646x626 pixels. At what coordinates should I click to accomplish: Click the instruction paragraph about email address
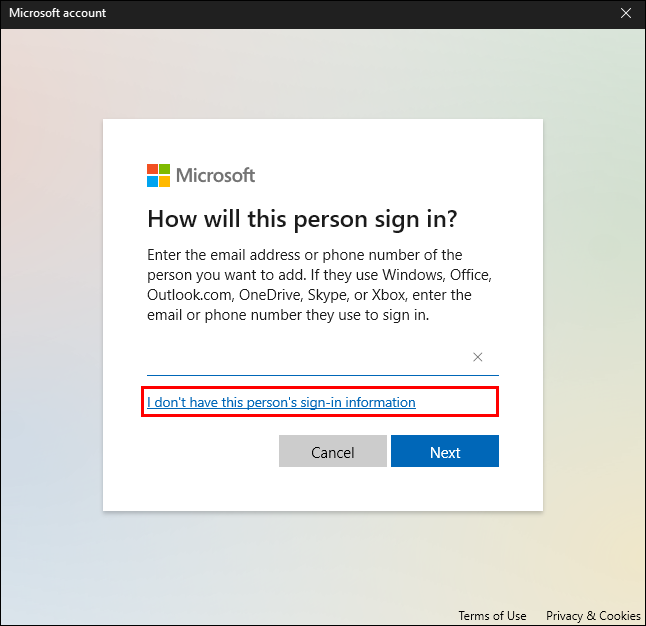[x=322, y=285]
